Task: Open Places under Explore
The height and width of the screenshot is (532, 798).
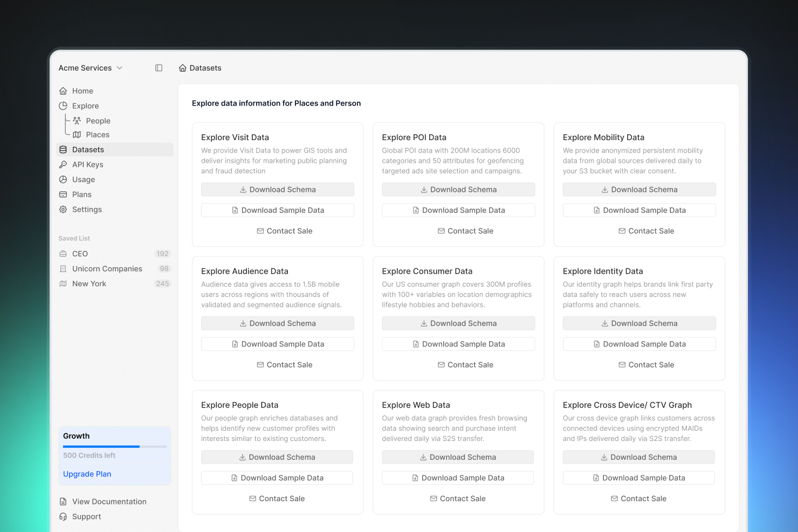Action: [x=98, y=135]
